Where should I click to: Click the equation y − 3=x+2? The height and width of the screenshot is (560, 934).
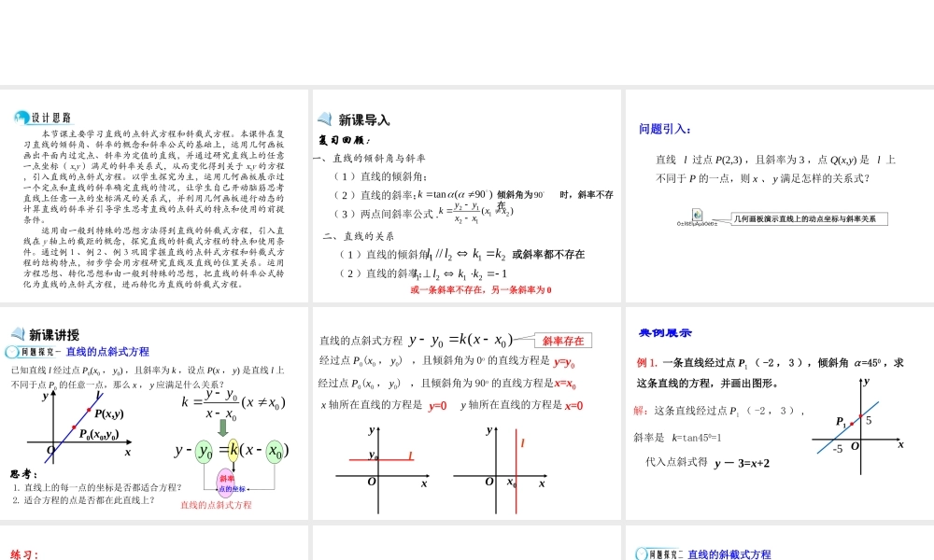742,463
